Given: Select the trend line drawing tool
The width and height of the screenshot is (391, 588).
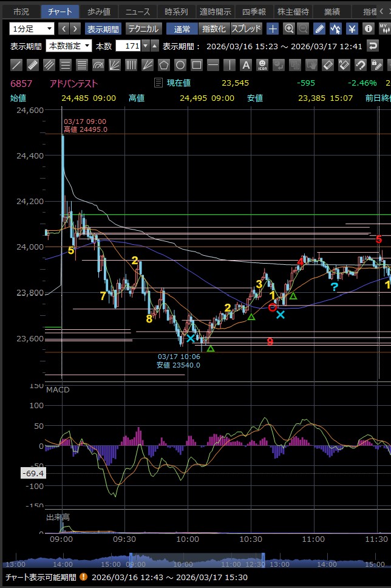Looking at the screenshot, I should point(16,65).
